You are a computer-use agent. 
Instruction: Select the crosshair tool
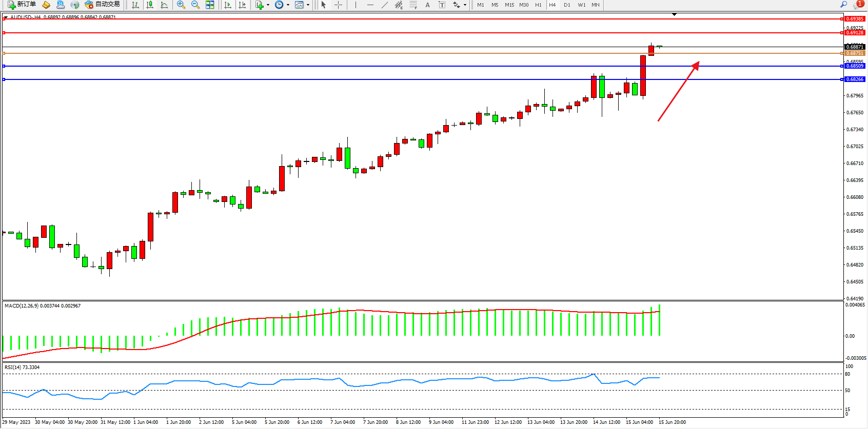click(x=339, y=5)
